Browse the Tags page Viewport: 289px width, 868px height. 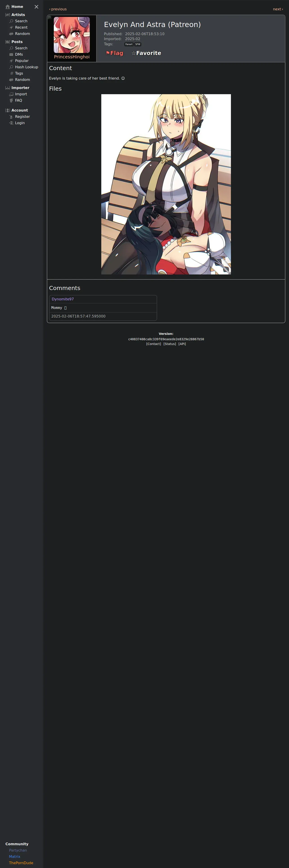coord(19,73)
